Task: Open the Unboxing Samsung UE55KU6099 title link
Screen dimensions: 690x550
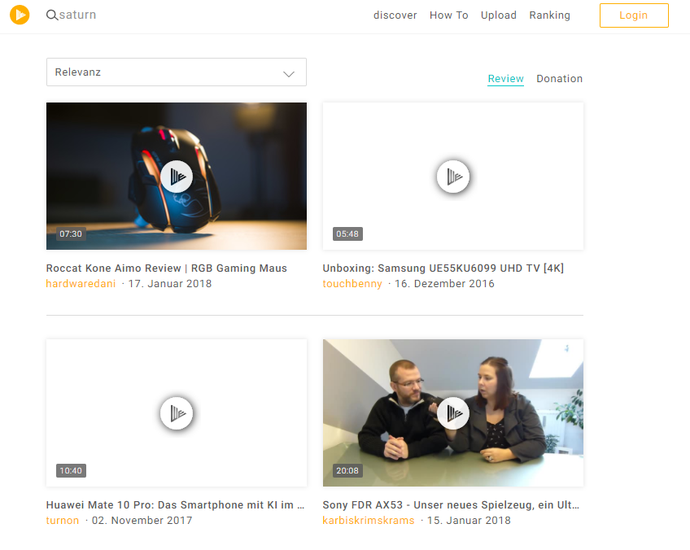Action: click(x=443, y=268)
